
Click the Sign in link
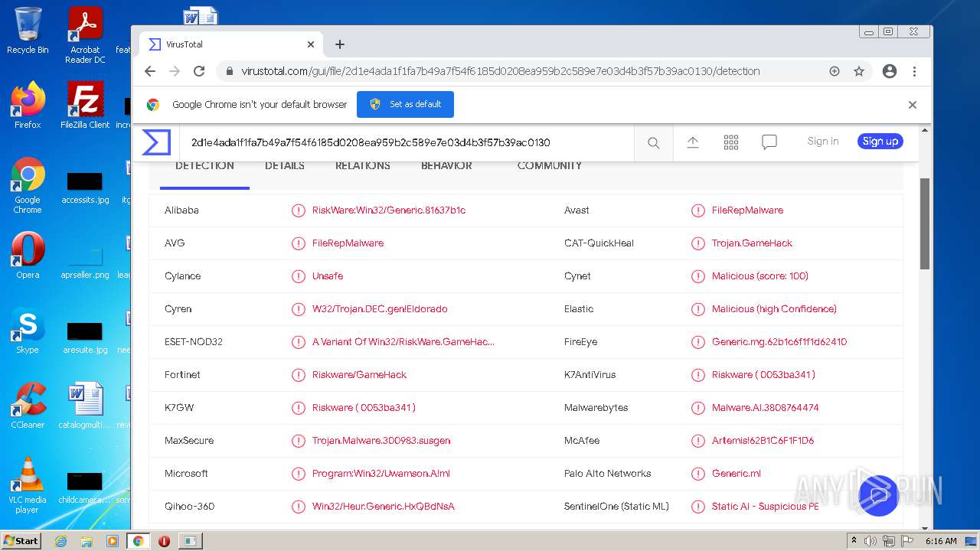pos(823,142)
